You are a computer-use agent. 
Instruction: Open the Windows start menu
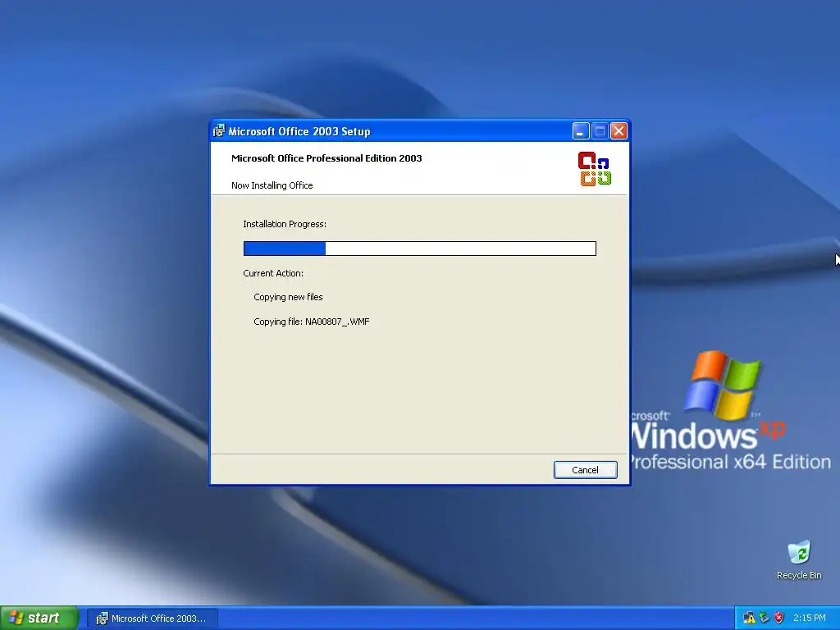[39, 619]
